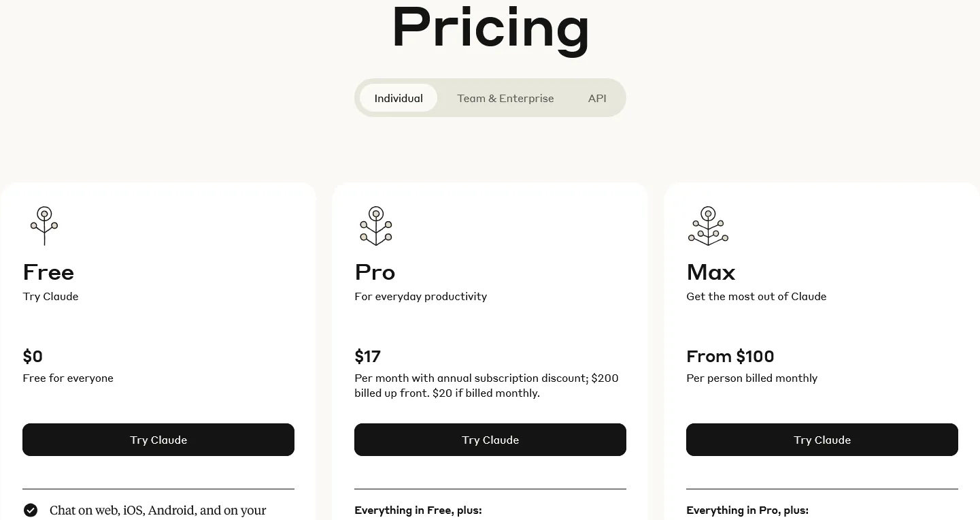Click the checkmark icon beside Chat on web
980x520 pixels.
point(31,510)
